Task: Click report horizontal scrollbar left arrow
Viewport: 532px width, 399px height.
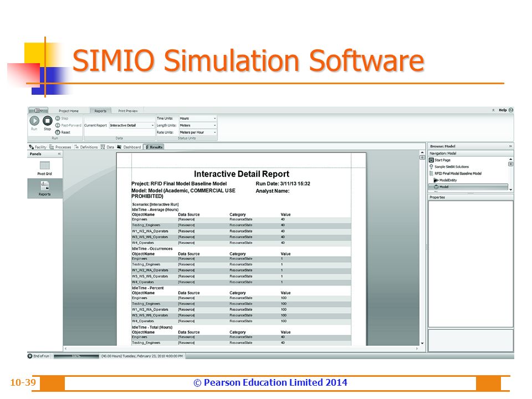Action: tap(65, 349)
